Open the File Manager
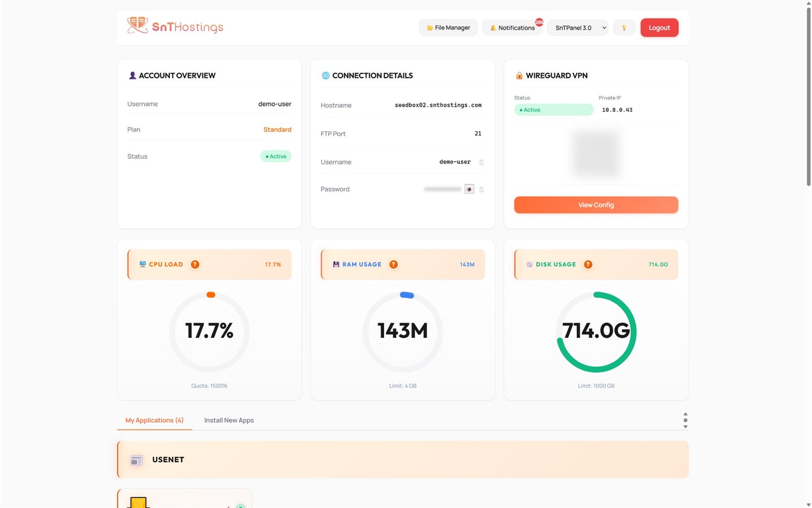 click(x=448, y=27)
